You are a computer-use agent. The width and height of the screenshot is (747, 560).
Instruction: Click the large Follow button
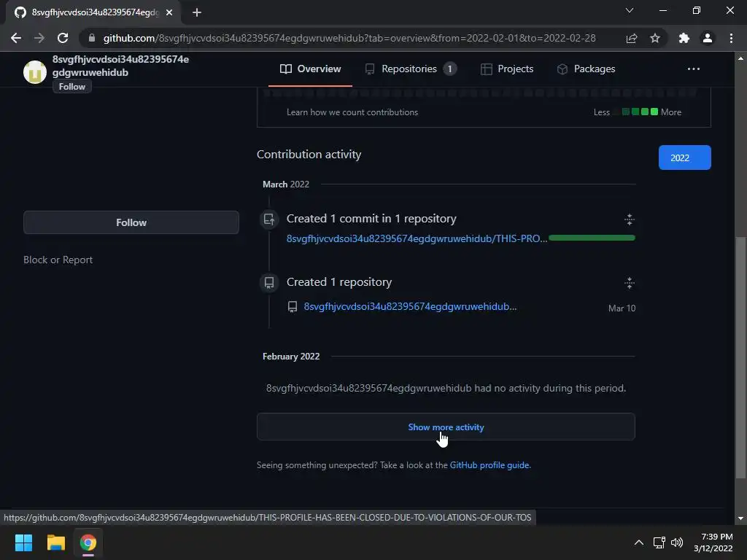[x=131, y=222]
